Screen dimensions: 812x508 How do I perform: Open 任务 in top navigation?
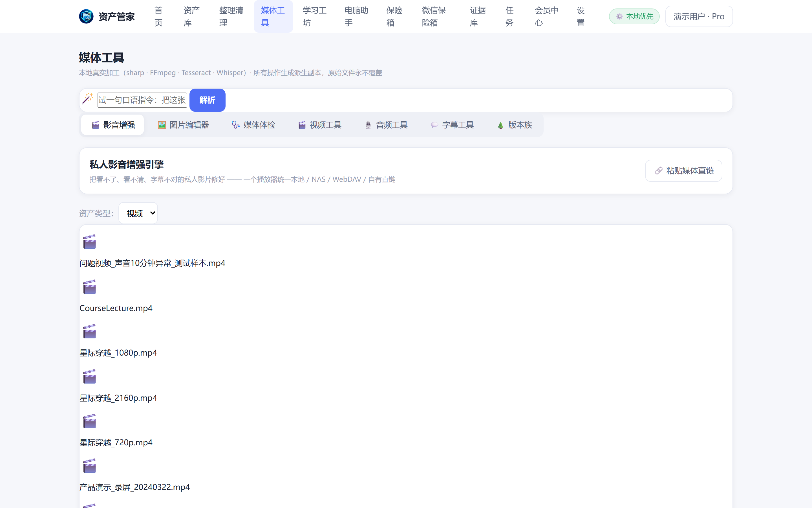click(x=509, y=16)
